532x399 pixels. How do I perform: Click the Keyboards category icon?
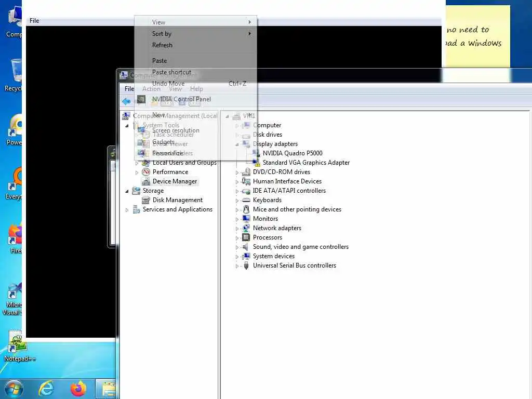point(246,200)
